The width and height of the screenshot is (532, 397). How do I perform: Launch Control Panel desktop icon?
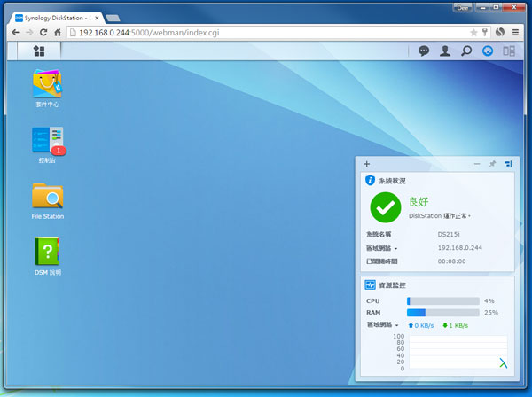[48, 141]
